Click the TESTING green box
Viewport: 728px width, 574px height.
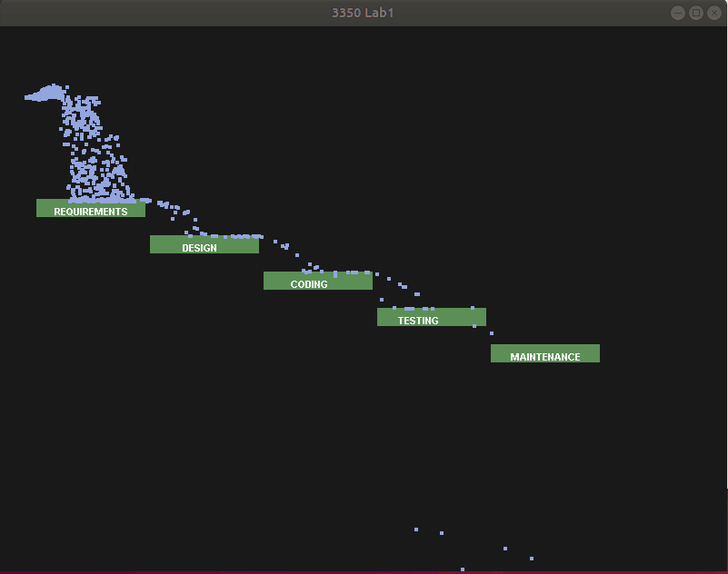(432, 317)
